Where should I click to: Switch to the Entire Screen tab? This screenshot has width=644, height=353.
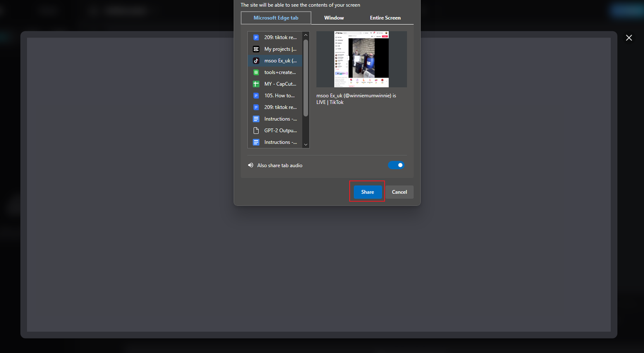tap(385, 18)
